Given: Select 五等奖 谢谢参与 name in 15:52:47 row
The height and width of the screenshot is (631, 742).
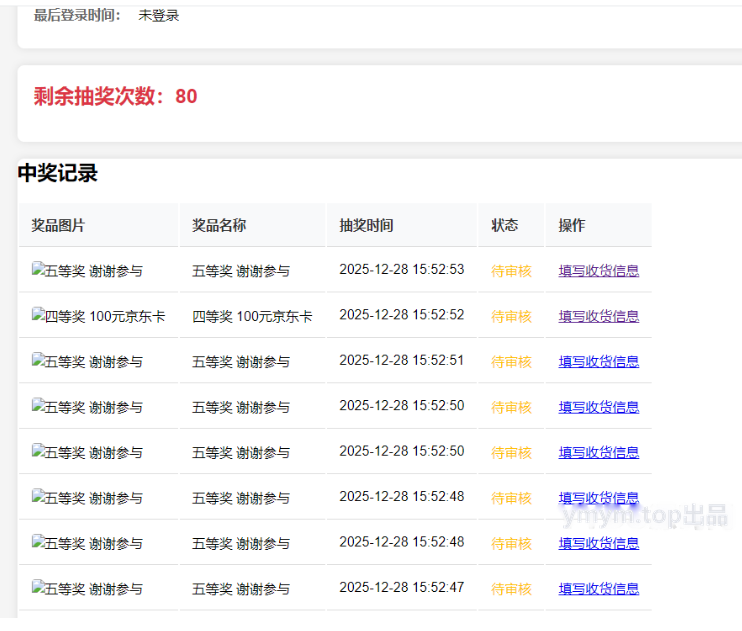Looking at the screenshot, I should [241, 589].
